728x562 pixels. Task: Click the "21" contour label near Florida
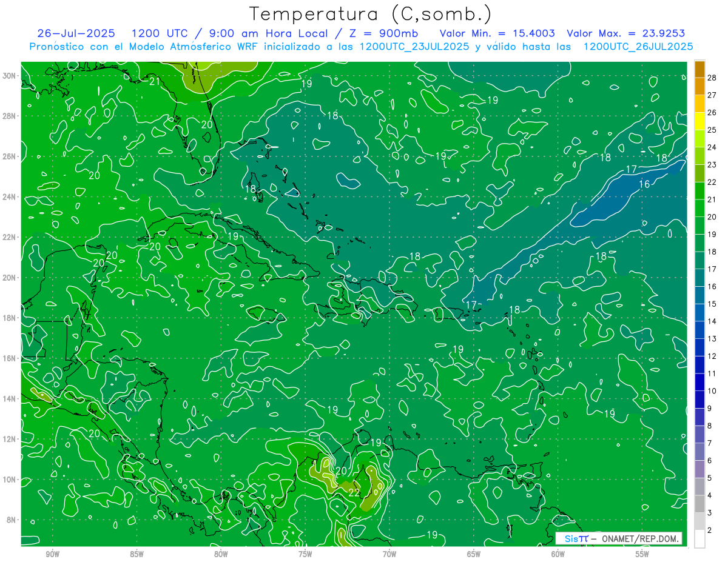[x=155, y=82]
